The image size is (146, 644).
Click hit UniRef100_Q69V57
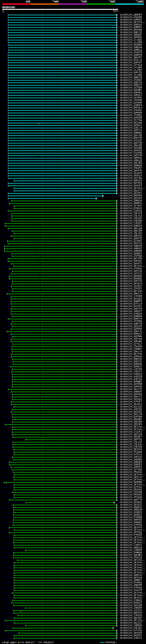pos(131,58)
